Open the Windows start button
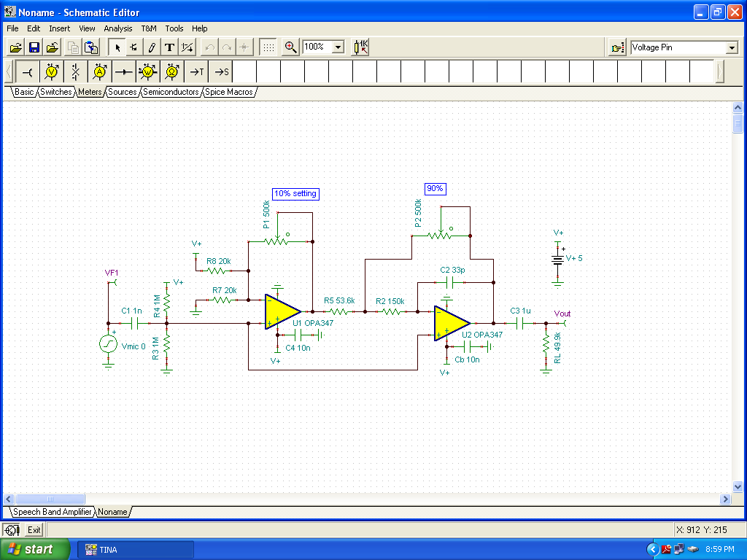 click(34, 550)
